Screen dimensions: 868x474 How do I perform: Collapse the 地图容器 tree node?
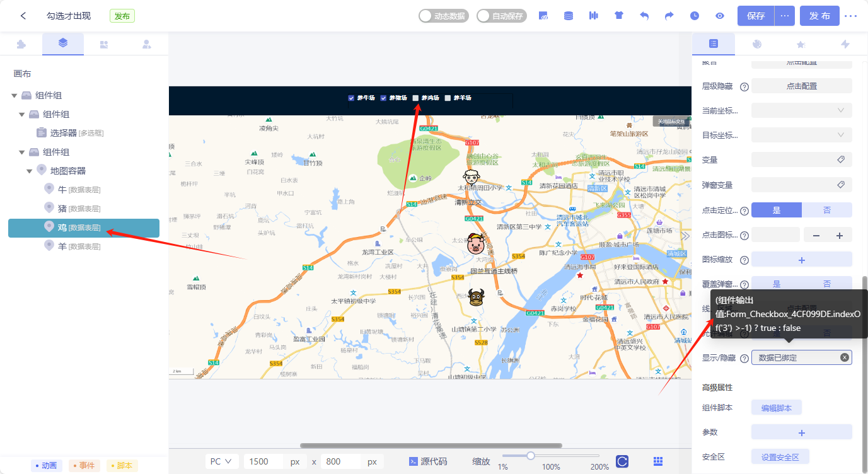(x=29, y=171)
